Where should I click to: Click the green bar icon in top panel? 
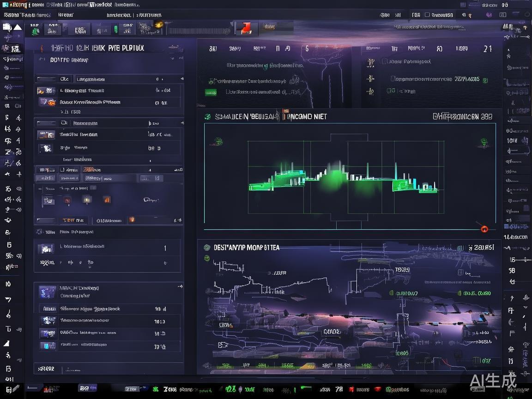[211, 92]
